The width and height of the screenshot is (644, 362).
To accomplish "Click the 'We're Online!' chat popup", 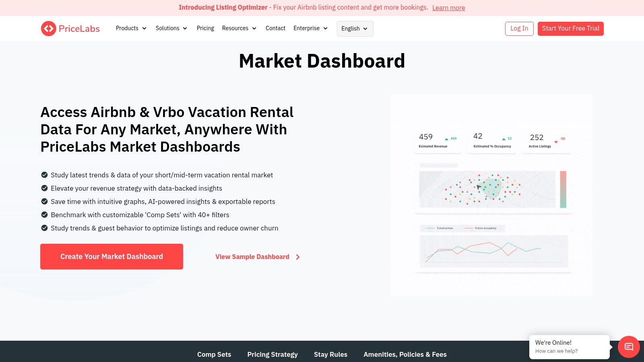I will tap(570, 347).
